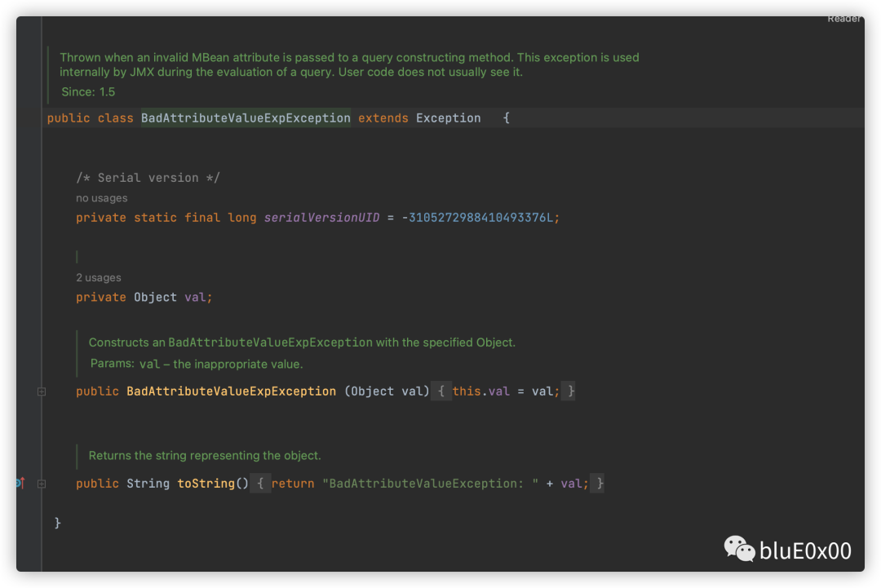Open the '2 usages' hint above val
Screen dimensions: 881x588
(x=99, y=277)
